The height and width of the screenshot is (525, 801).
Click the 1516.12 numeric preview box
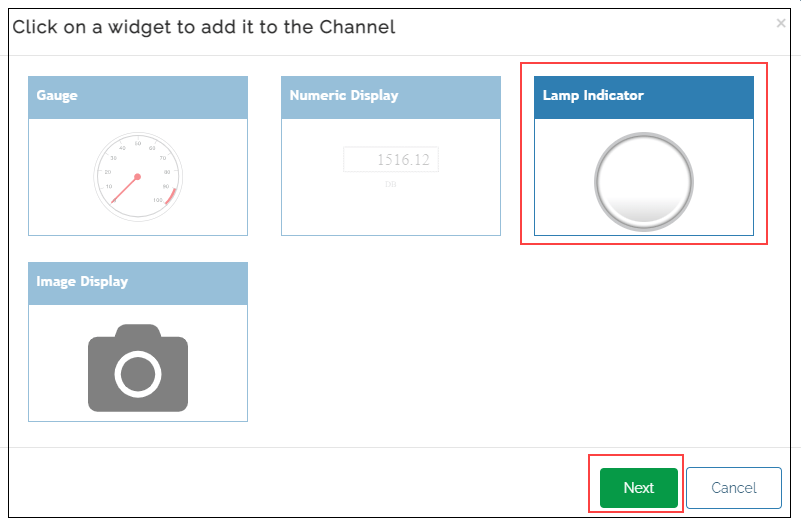[391, 160]
